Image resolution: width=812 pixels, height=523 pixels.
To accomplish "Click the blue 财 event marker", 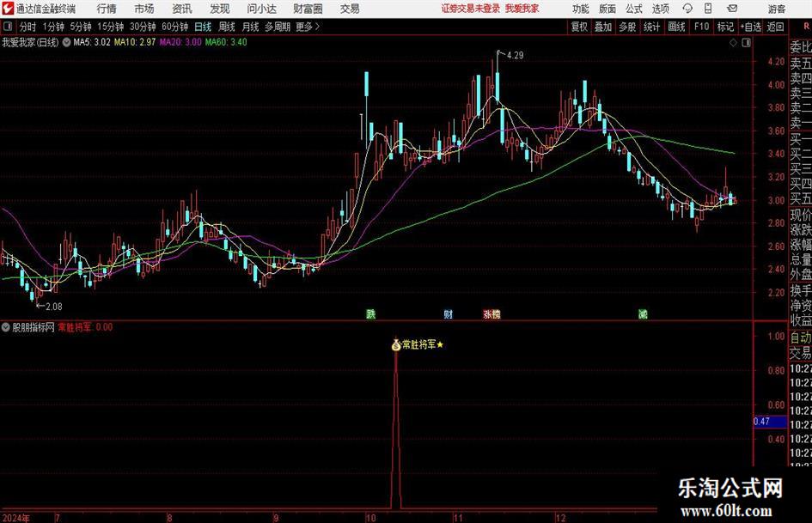I will coord(449,313).
